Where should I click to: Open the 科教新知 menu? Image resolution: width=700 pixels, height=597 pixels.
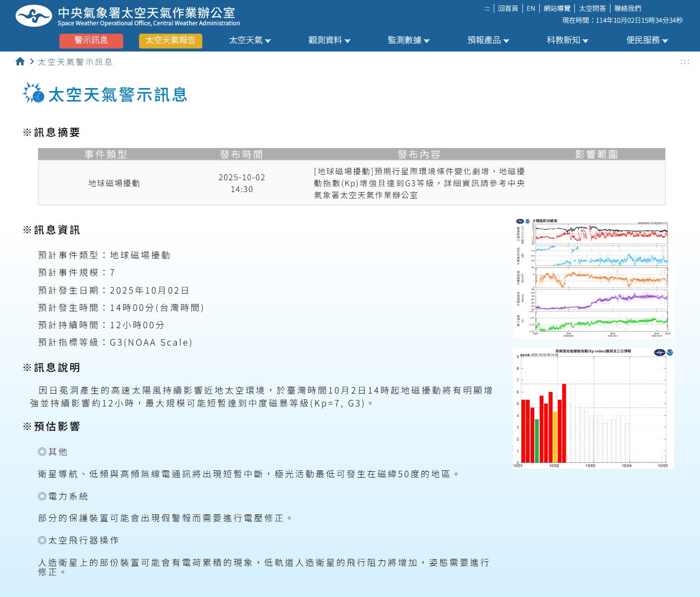pyautogui.click(x=567, y=40)
